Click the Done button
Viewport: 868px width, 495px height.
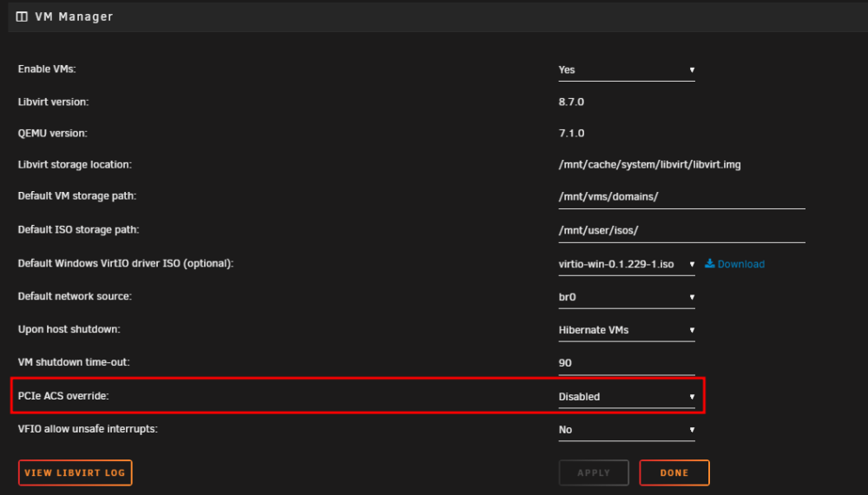pos(674,472)
